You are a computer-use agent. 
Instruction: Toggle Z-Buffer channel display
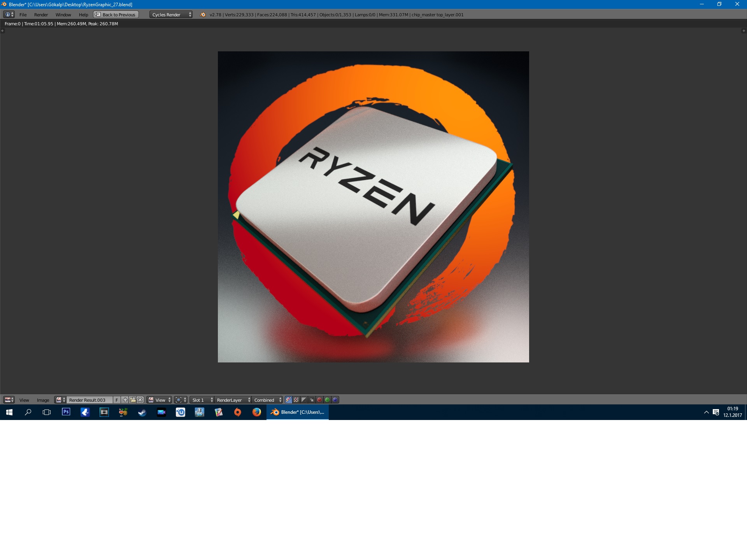pos(312,400)
